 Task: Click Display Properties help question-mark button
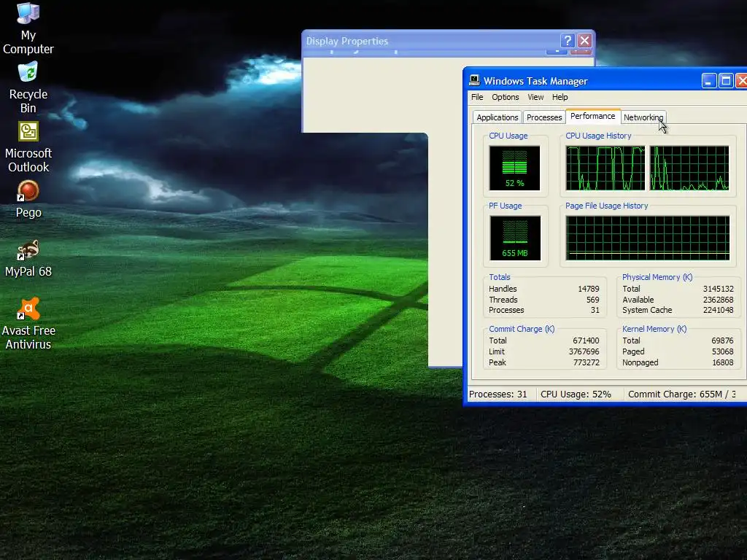(x=567, y=41)
